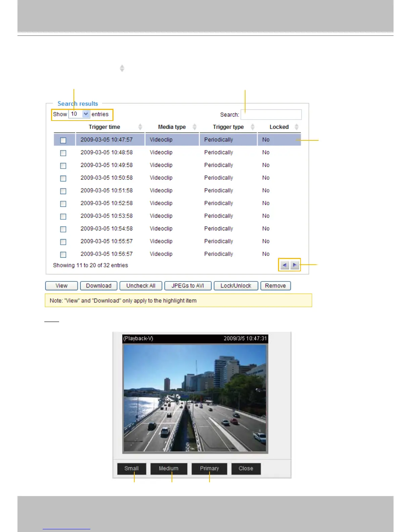Set playback window size to Small
Image resolution: width=411 pixels, height=532 pixels.
pyautogui.click(x=132, y=469)
